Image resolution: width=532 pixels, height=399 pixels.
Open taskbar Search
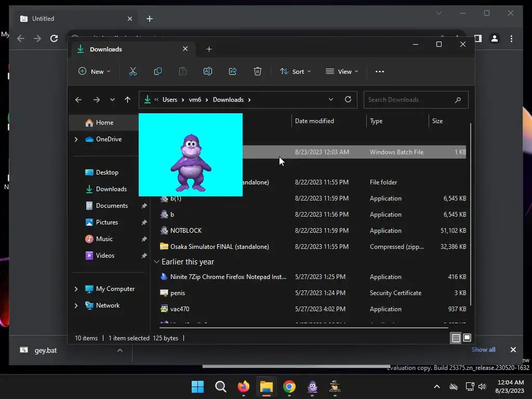pyautogui.click(x=220, y=387)
